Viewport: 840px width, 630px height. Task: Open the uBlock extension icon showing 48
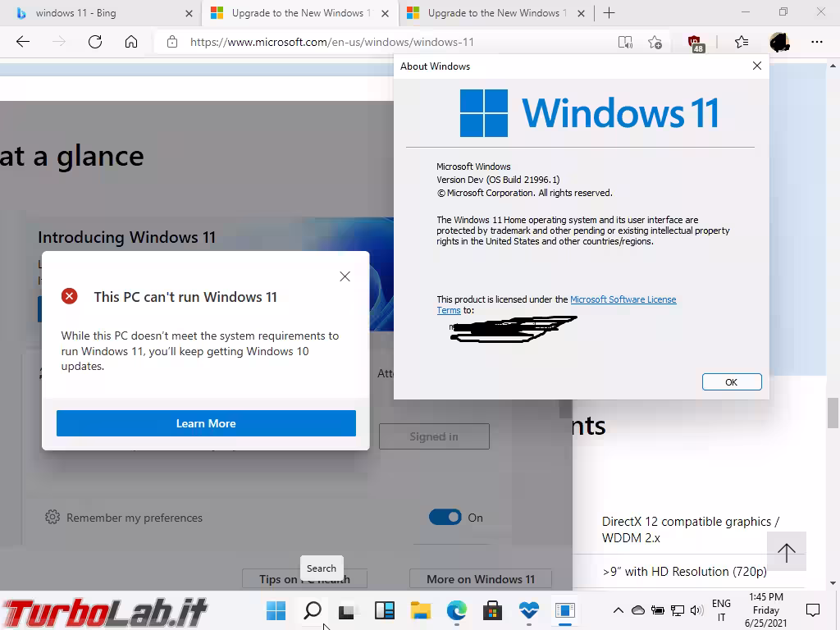click(x=696, y=43)
